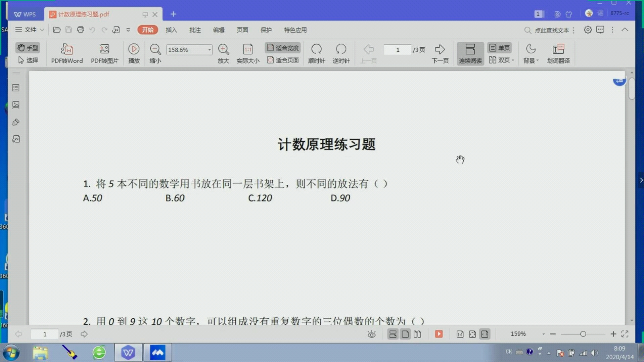Open the annotation pen tool in sidebar
This screenshot has width=644, height=362.
[16, 122]
